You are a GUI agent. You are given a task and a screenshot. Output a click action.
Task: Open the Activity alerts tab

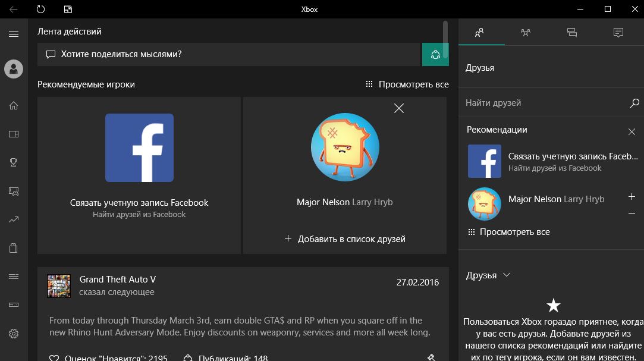[618, 33]
